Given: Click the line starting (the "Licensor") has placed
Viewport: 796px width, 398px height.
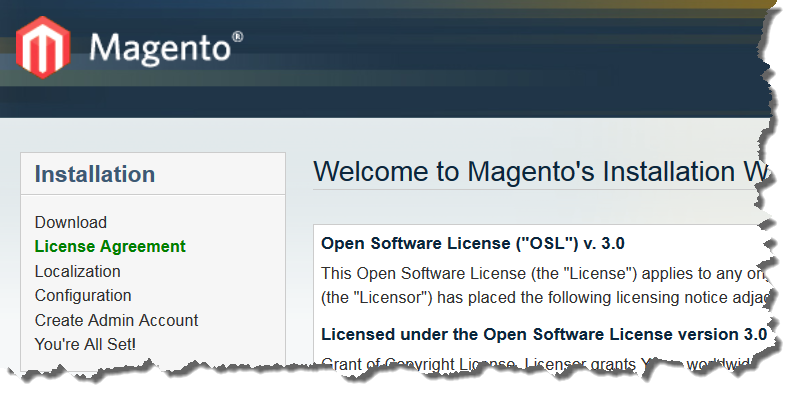Looking at the screenshot, I should [x=546, y=297].
